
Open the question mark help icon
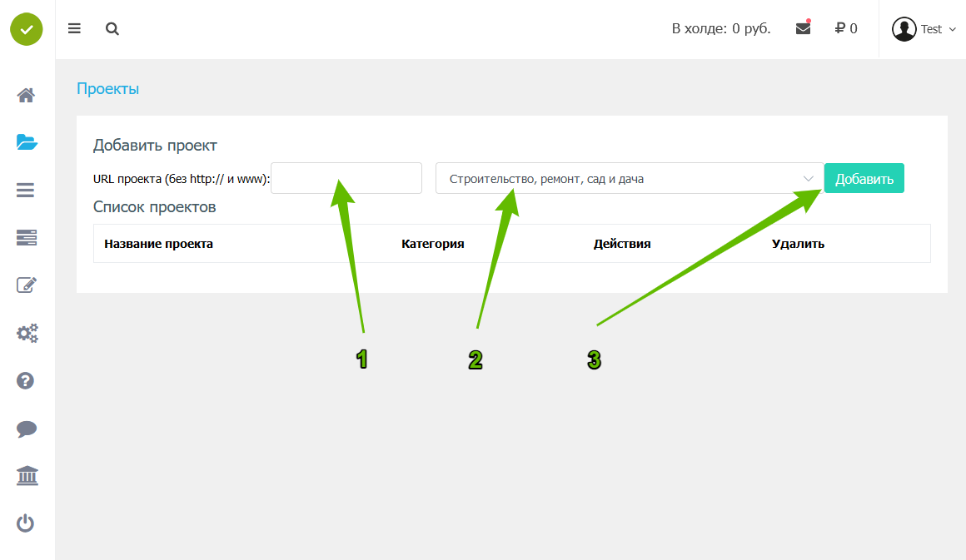pos(27,381)
